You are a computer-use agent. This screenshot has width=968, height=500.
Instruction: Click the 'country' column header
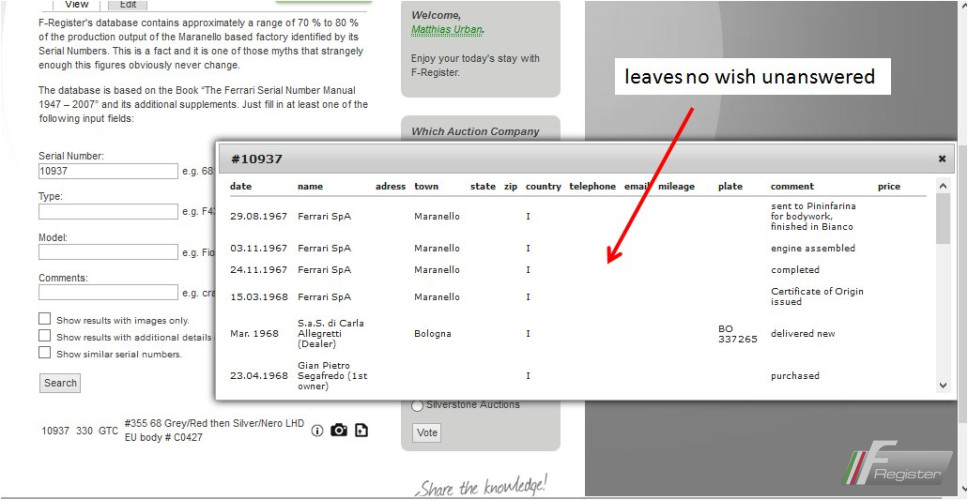click(543, 186)
